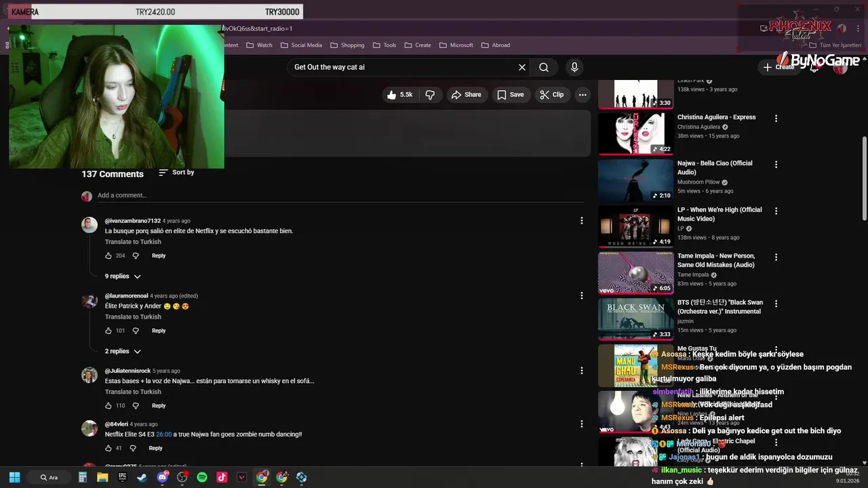Clear the YouTube search box text
Image resolution: width=868 pixels, height=488 pixels.
pyautogui.click(x=522, y=67)
